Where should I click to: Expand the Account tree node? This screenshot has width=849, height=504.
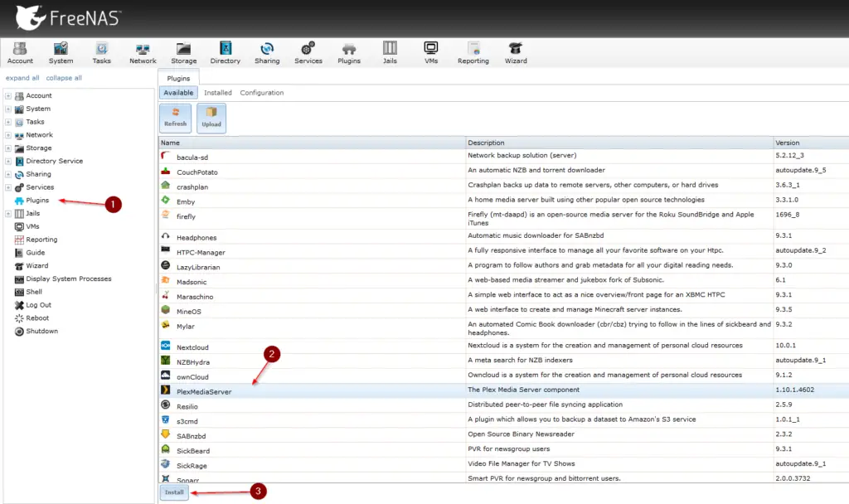(8, 96)
